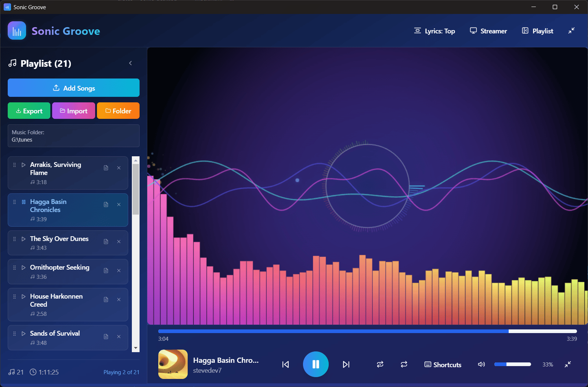Remove House Harkonnen Creed from playlist
The height and width of the screenshot is (387, 588).
[119, 299]
